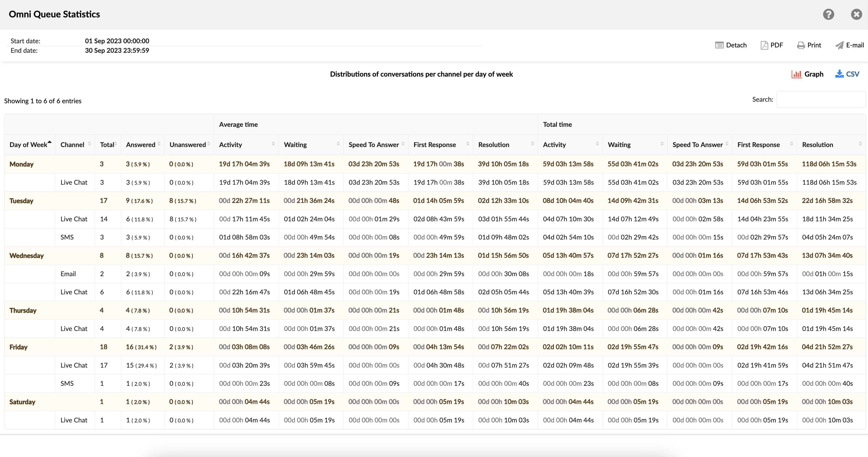Click Email channel under Wednesday
Image resolution: width=868 pixels, height=457 pixels.
click(68, 274)
